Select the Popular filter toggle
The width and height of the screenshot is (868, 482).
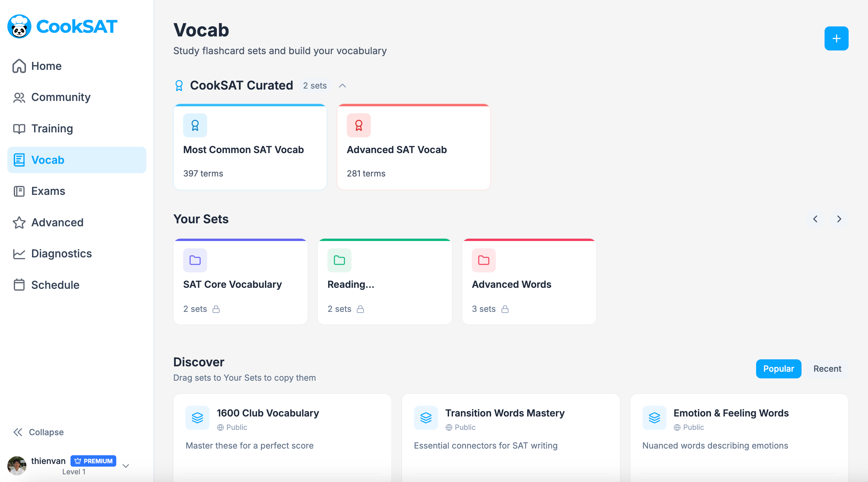click(x=778, y=369)
